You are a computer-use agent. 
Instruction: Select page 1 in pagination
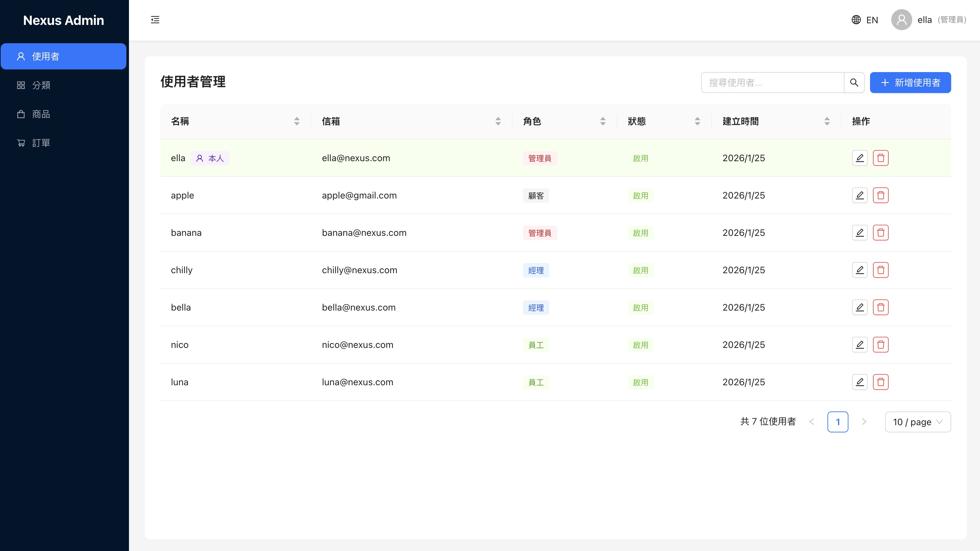pos(838,422)
